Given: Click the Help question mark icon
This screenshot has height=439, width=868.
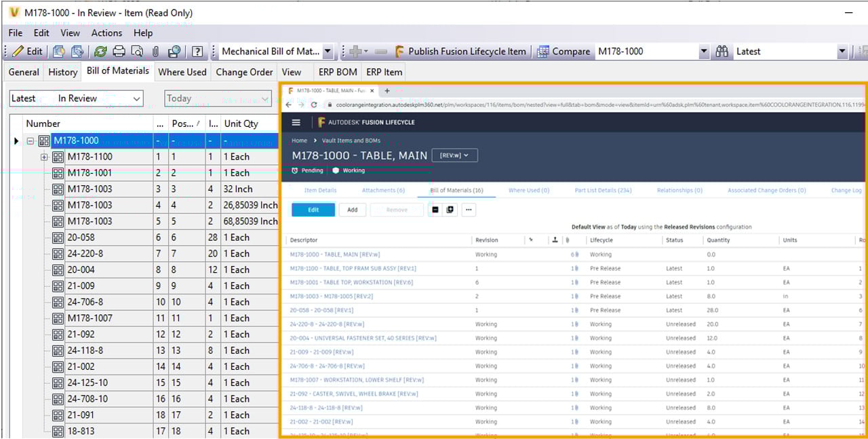Looking at the screenshot, I should [197, 52].
